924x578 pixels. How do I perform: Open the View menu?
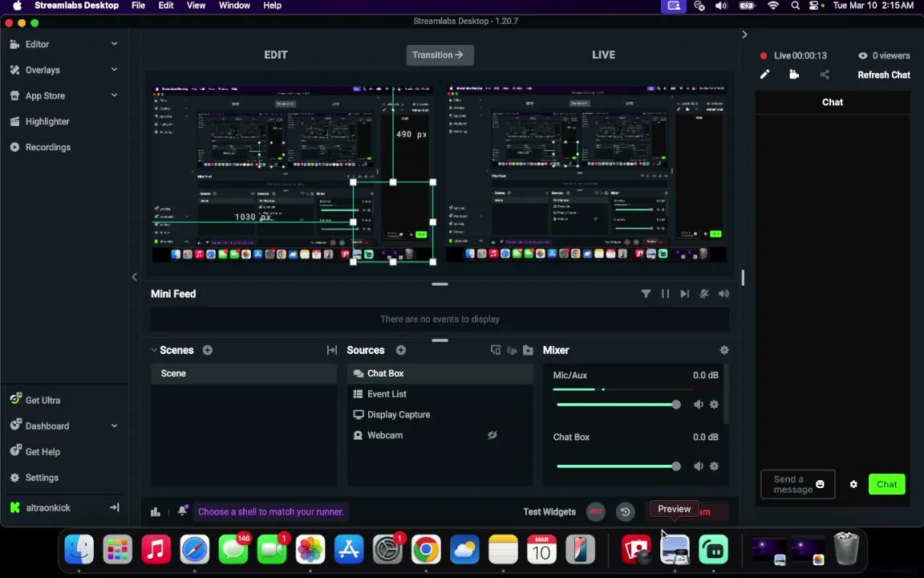pyautogui.click(x=197, y=6)
